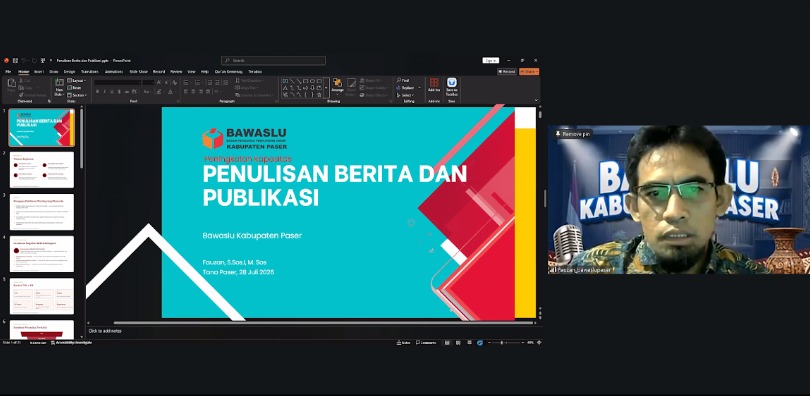The height and width of the screenshot is (396, 810).
Task: Click the Format Painter brush icon
Action: coord(21,95)
